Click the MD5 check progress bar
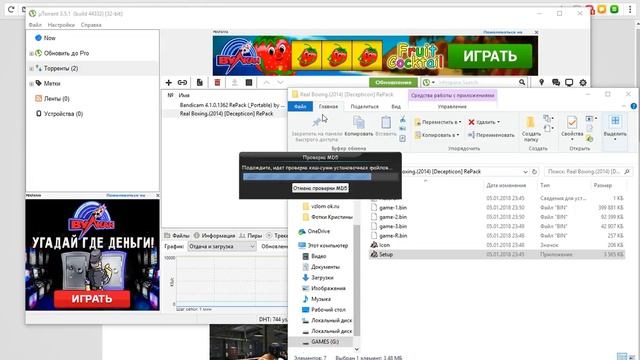The height and width of the screenshot is (360, 640). pyautogui.click(x=320, y=176)
